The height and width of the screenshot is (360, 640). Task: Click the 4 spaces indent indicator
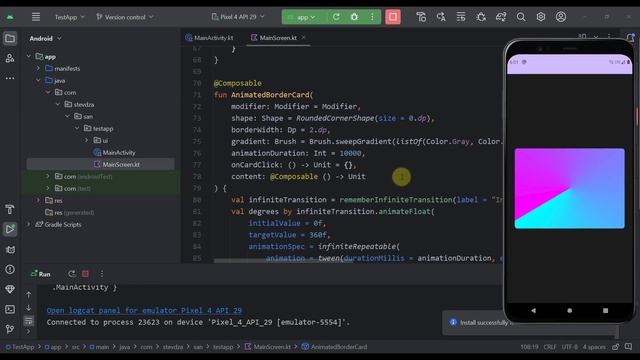[x=594, y=347]
